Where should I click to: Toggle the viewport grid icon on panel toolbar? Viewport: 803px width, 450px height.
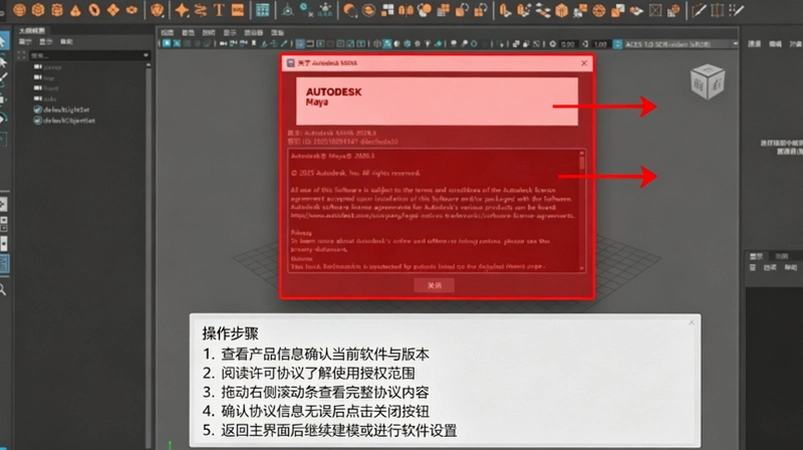300,44
